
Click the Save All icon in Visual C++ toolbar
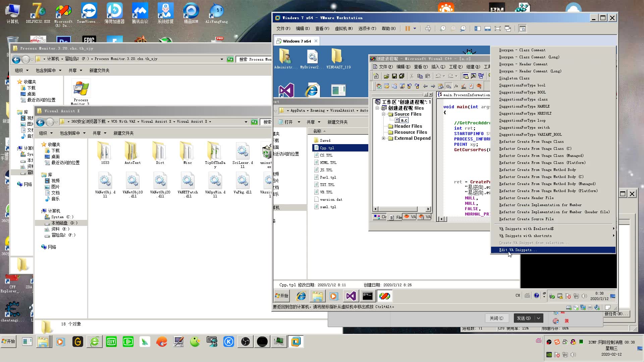pos(402,76)
